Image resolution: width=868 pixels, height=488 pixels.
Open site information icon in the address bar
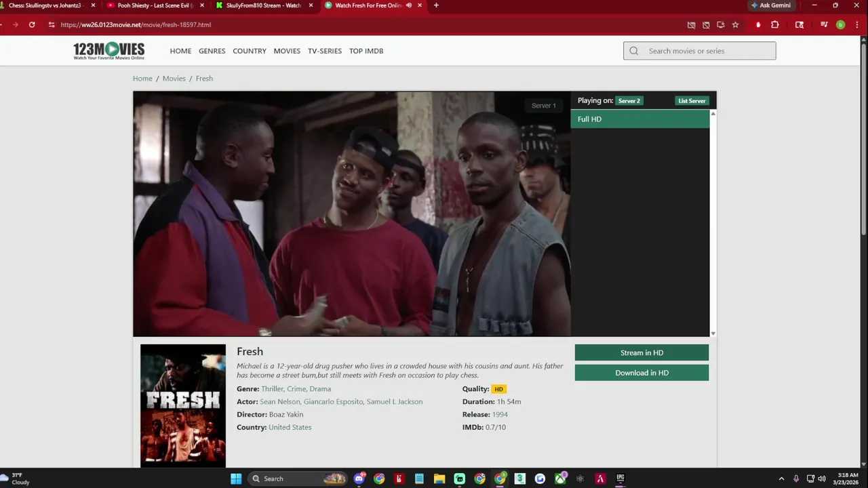52,24
